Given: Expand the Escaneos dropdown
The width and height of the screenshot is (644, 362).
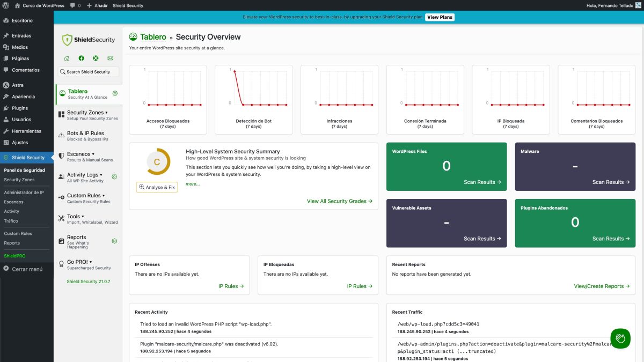Looking at the screenshot, I should tap(80, 154).
